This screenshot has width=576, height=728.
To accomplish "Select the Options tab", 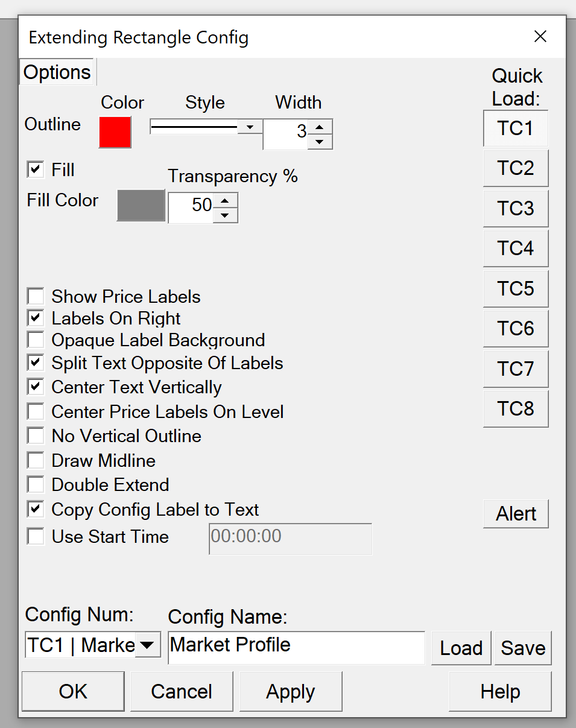I will tap(57, 72).
